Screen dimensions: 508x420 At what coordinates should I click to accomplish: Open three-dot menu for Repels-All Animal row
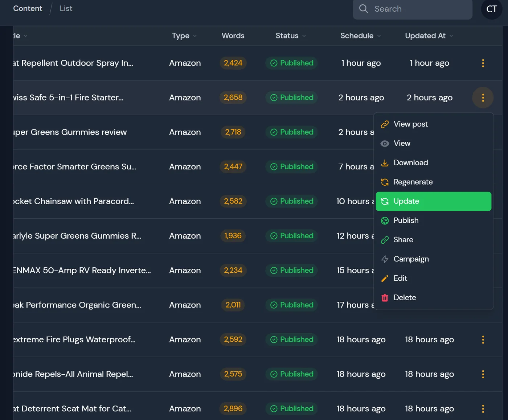[483, 374]
